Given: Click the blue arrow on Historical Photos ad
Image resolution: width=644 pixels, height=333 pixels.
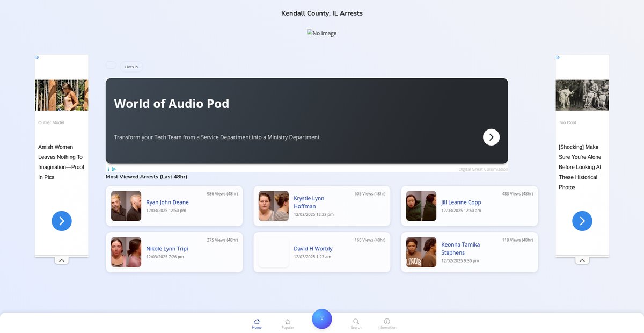Looking at the screenshot, I should 582,221.
